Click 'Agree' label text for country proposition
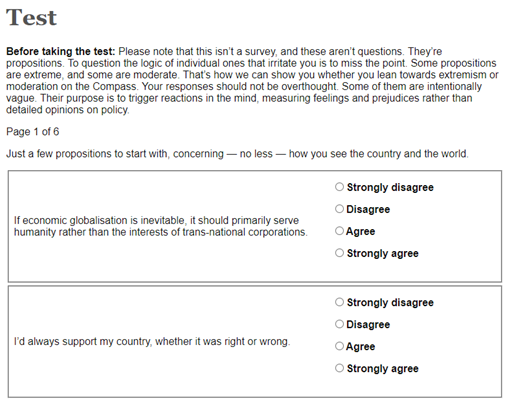The image size is (514, 400). click(360, 347)
